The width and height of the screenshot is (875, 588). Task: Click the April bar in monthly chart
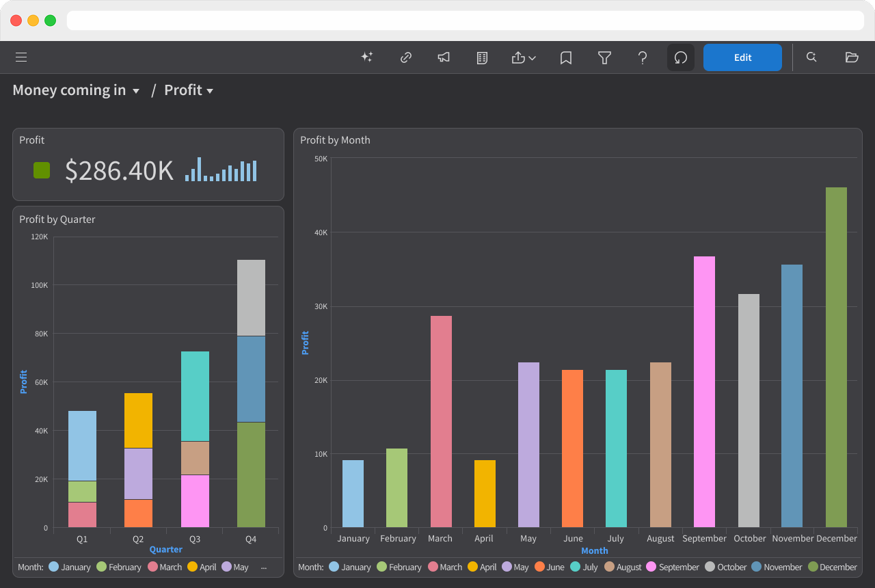point(485,494)
